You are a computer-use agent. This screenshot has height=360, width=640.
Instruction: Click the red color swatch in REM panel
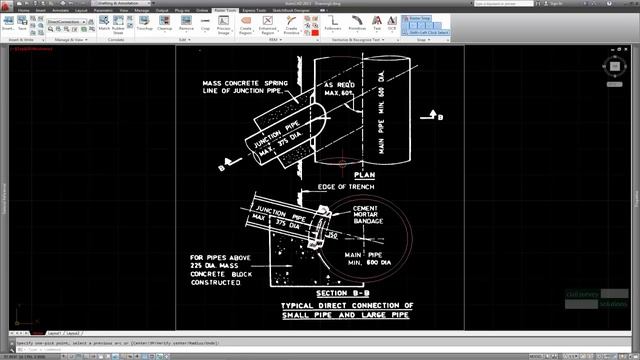click(315, 33)
